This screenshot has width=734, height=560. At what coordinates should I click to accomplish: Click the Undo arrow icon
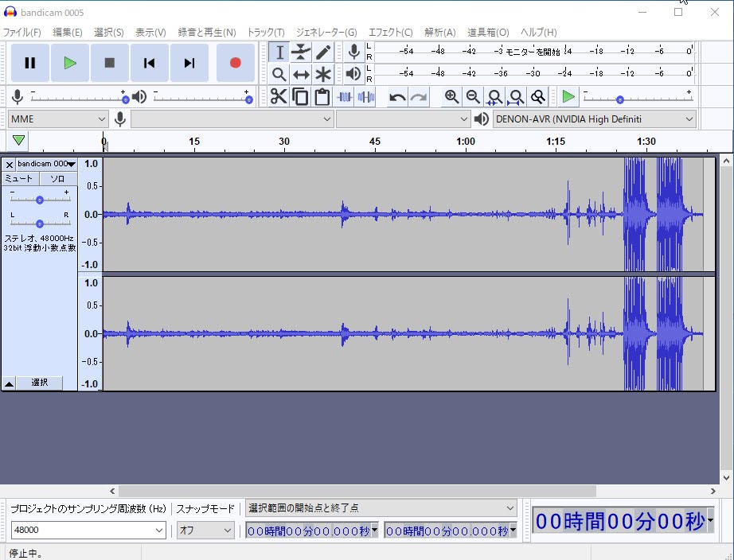(x=396, y=97)
